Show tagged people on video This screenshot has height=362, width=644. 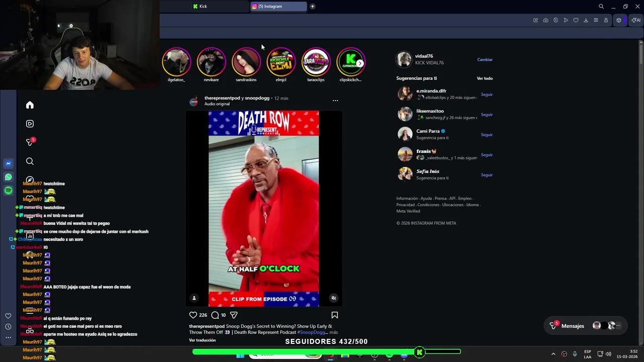tap(194, 298)
